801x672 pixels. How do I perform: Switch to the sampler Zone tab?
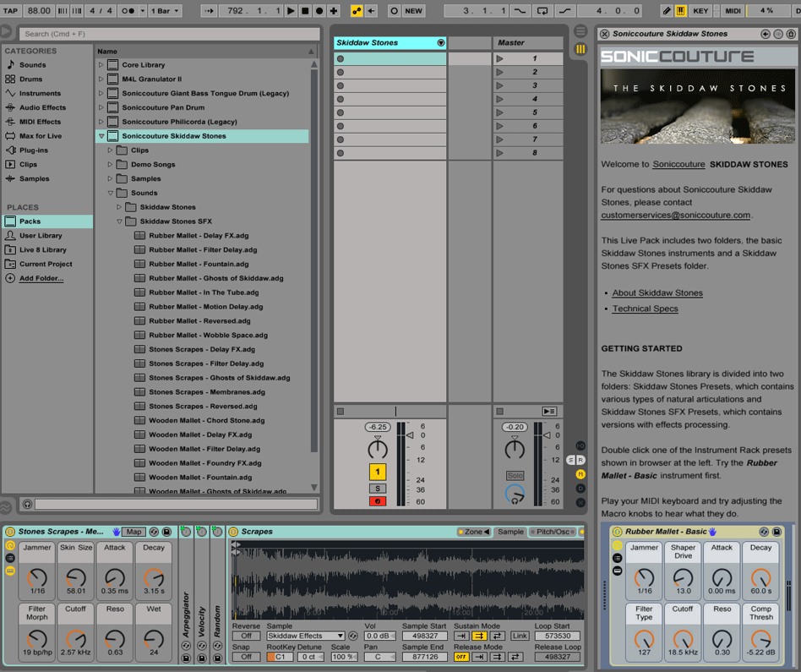click(474, 532)
